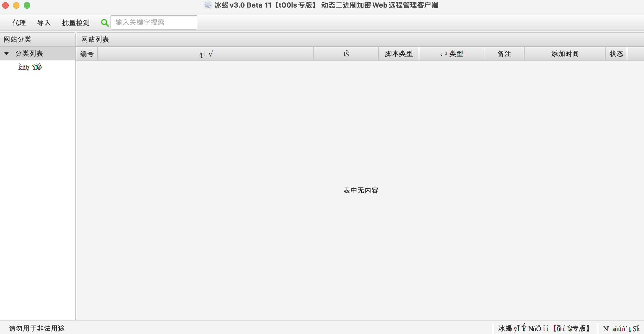The width and height of the screenshot is (644, 334).
Task: Sort by the 编号 column header
Action: [86, 53]
